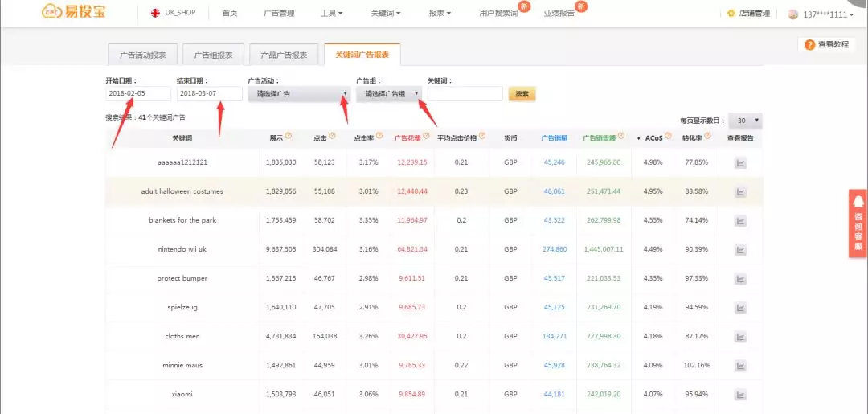This screenshot has width=868, height=414.
Task: Open report chart for xiaomi keyword
Action: coord(740,394)
